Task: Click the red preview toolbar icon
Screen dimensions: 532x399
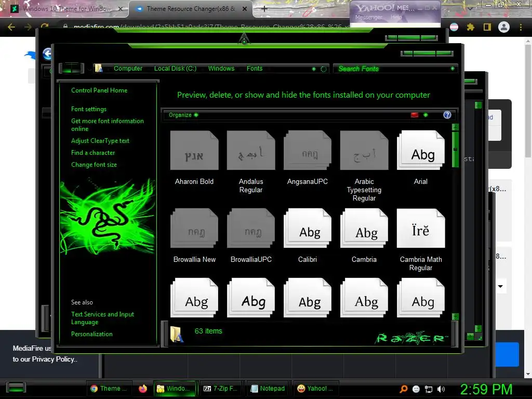Action: point(415,115)
